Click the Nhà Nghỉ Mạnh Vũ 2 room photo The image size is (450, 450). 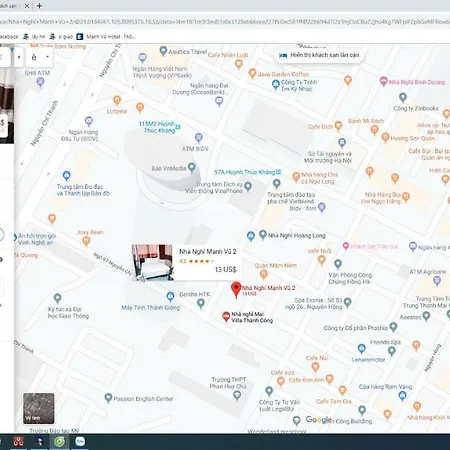pos(152,262)
